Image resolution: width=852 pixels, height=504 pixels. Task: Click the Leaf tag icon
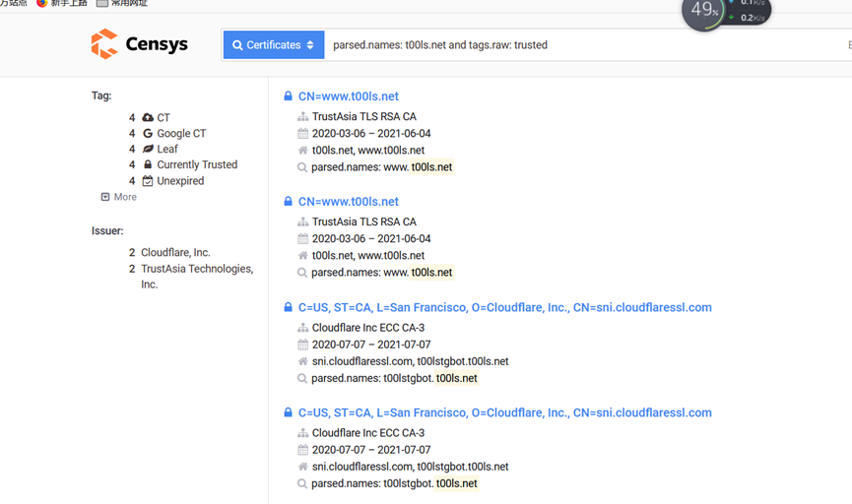click(148, 150)
